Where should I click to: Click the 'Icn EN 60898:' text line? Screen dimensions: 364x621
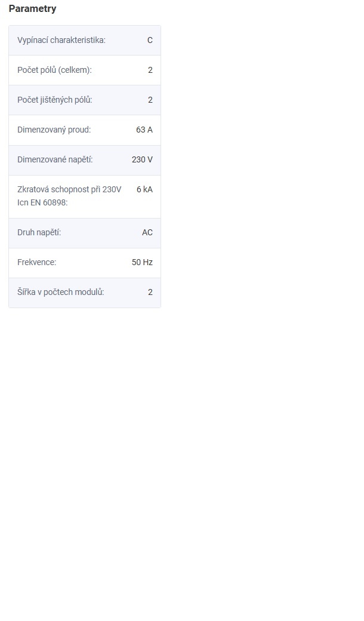coord(42,202)
